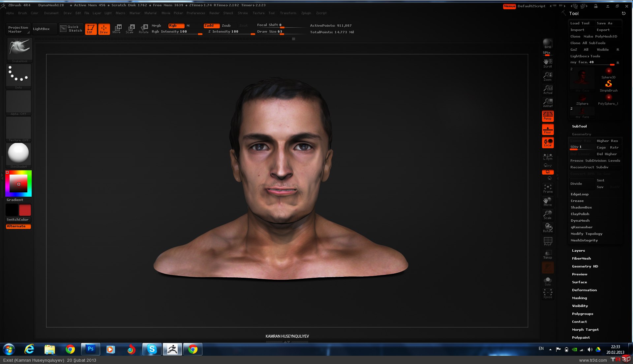Click the Move icon in right shelf
This screenshot has height=364, width=633.
(x=548, y=202)
